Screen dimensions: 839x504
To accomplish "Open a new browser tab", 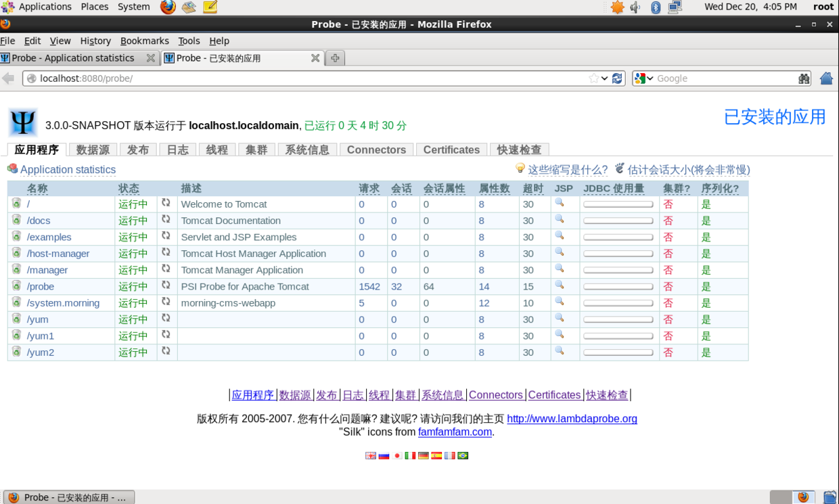I will [335, 58].
